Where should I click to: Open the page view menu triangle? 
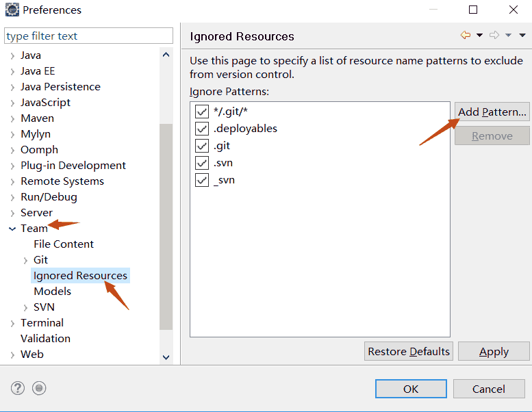pyautogui.click(x=522, y=36)
